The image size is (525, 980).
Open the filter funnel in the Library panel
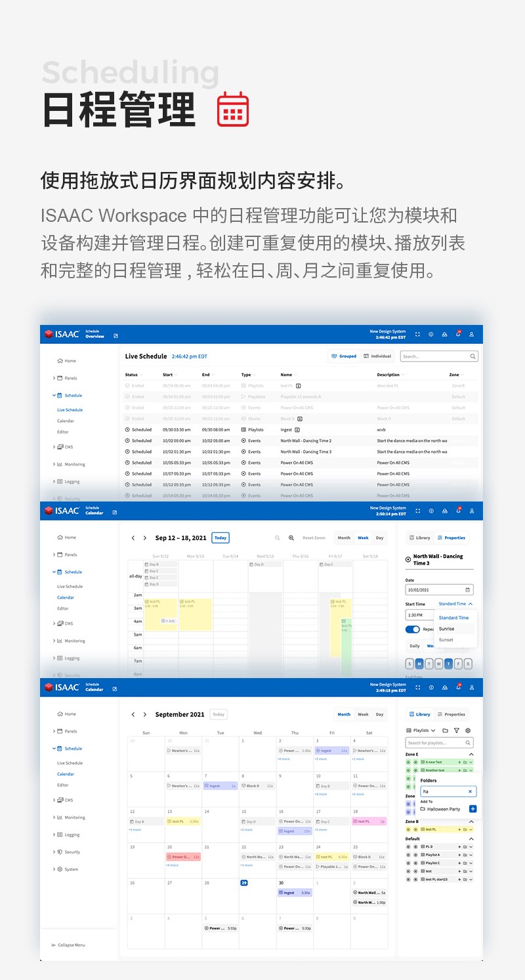coord(457,731)
